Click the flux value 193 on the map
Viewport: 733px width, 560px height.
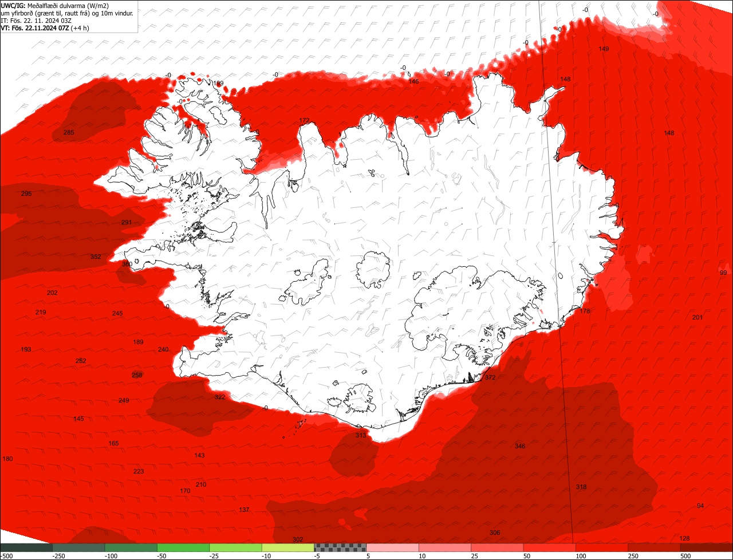(26, 349)
